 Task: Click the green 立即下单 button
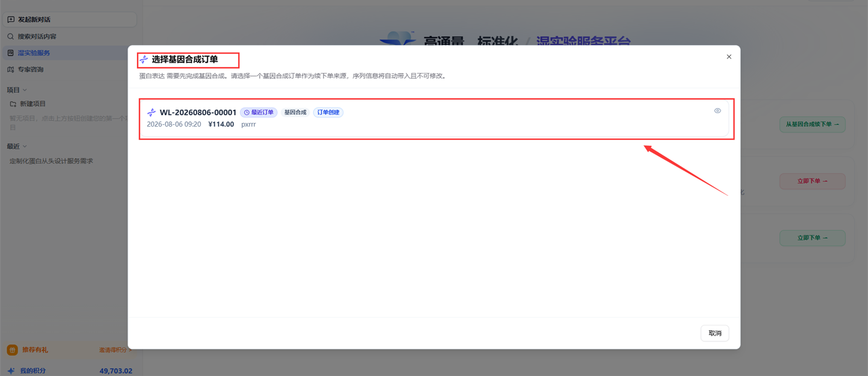pyautogui.click(x=813, y=237)
